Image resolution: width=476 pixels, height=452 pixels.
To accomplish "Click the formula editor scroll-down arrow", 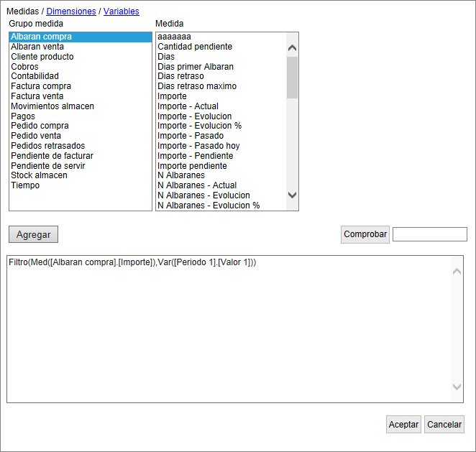I will [x=457, y=387].
